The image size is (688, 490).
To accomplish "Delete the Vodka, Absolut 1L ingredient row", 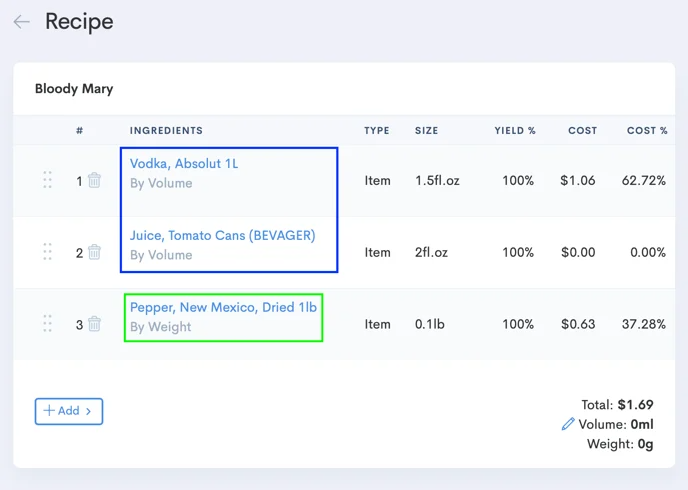I will (x=94, y=181).
